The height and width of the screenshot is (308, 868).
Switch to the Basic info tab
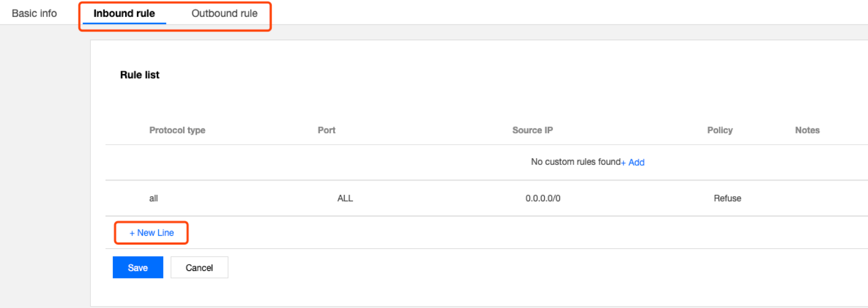pyautogui.click(x=34, y=13)
